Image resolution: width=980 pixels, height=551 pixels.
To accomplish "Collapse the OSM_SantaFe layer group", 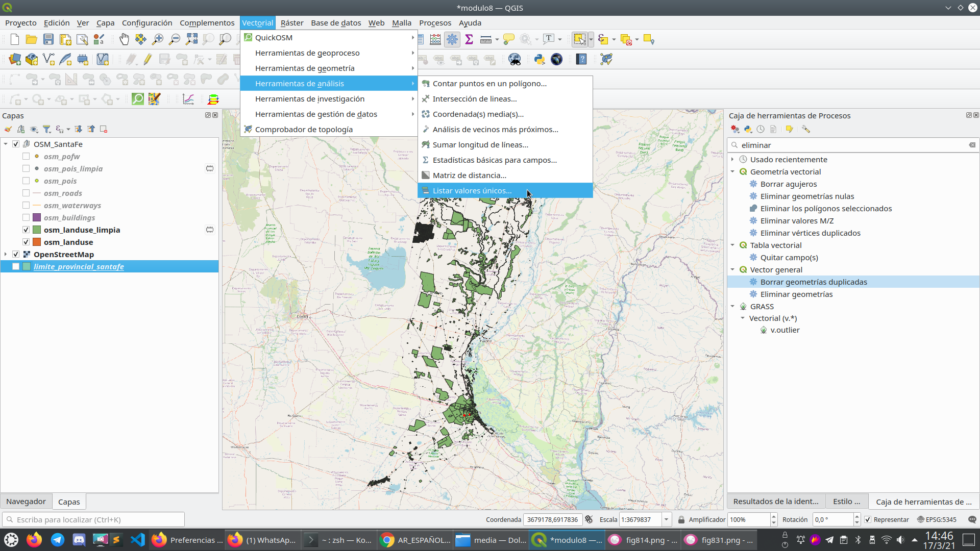I will [6, 144].
